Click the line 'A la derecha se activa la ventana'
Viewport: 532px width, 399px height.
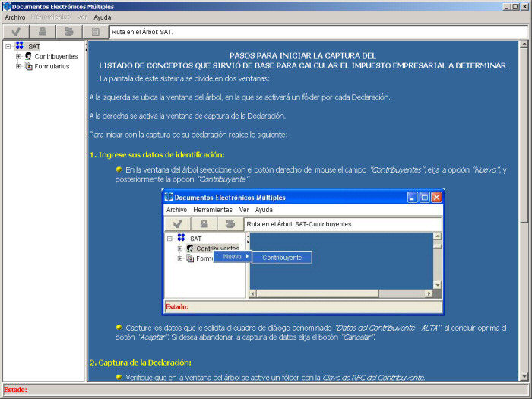(x=188, y=116)
